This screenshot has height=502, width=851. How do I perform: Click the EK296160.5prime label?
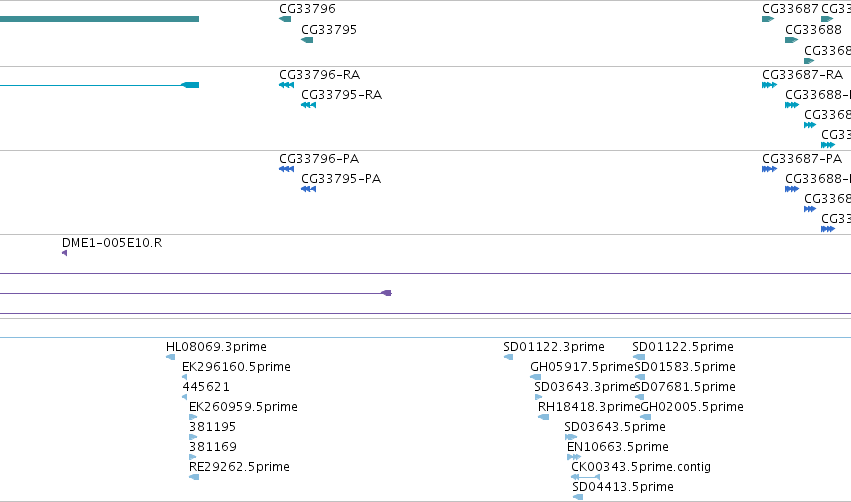pos(236,367)
